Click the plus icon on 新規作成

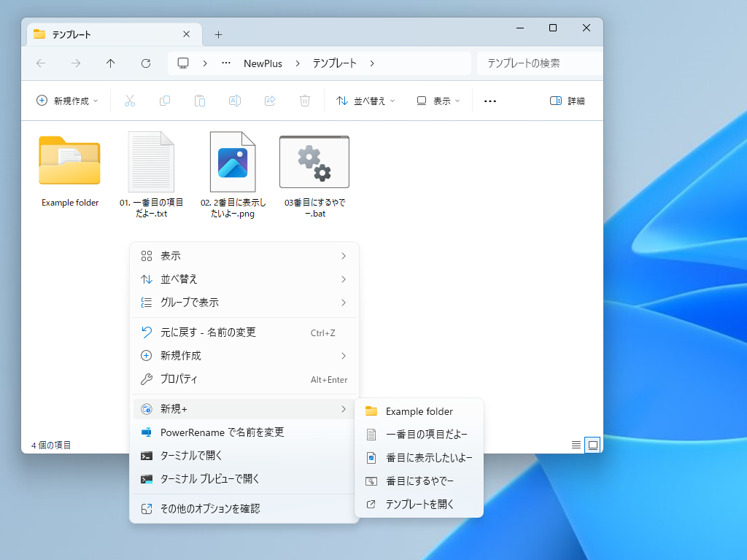pos(42,100)
